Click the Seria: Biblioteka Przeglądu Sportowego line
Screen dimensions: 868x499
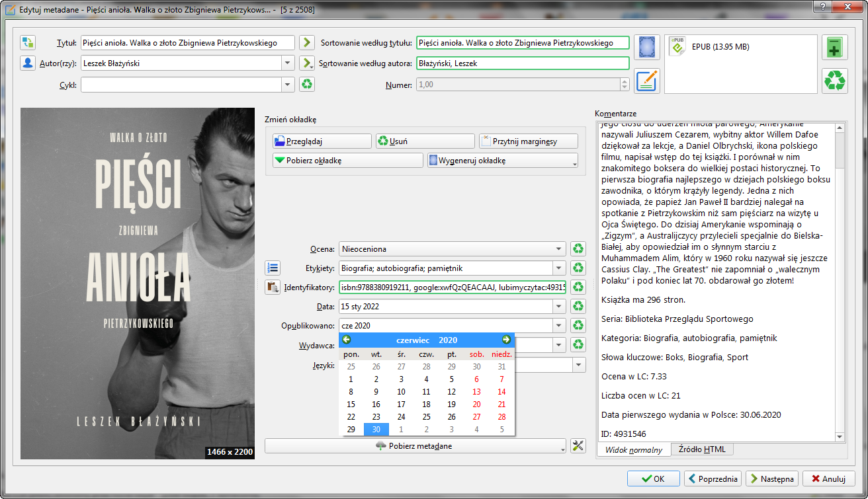677,319
